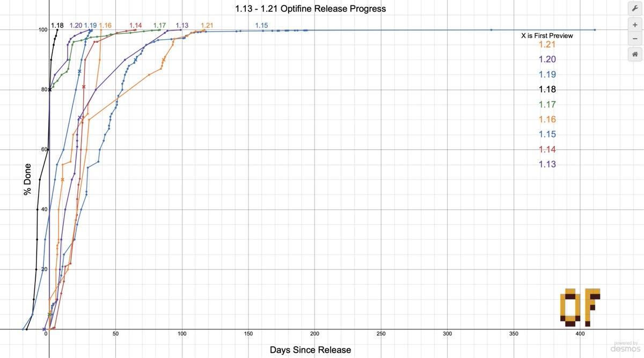Select the red 1.14 legend entry
Image resolution: width=644 pixels, height=358 pixels.
point(547,149)
